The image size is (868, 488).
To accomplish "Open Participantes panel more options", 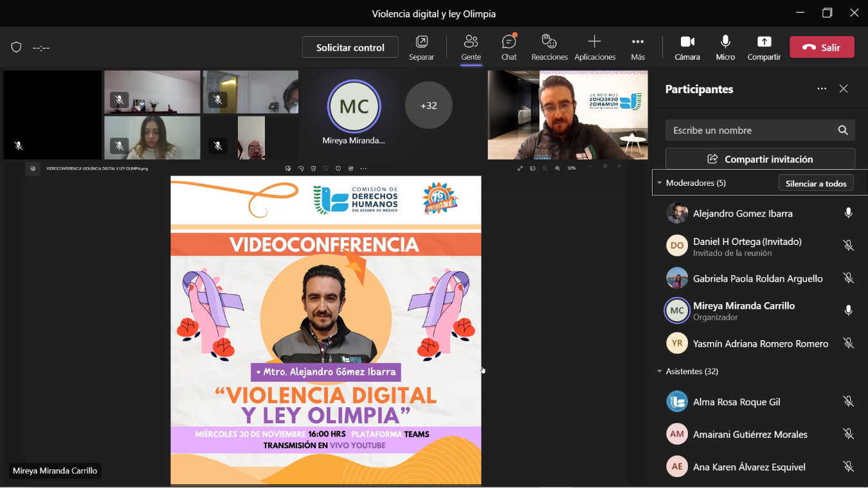I will pyautogui.click(x=822, y=89).
